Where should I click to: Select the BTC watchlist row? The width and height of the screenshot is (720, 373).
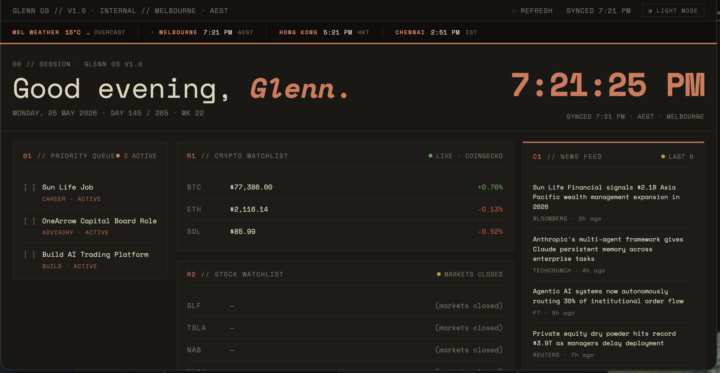344,187
